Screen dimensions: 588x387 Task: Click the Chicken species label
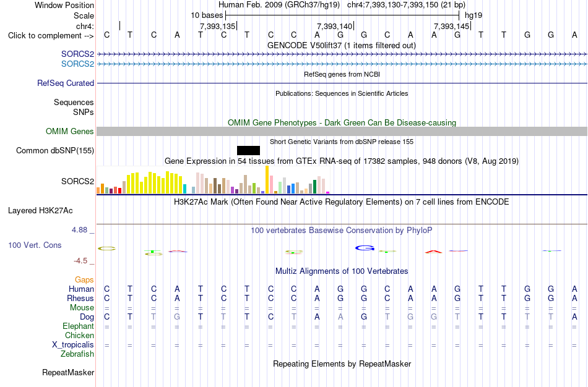tap(79, 335)
